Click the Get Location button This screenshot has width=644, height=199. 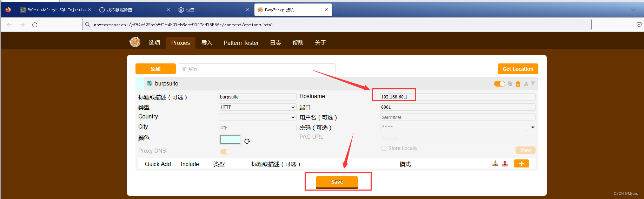tap(518, 69)
